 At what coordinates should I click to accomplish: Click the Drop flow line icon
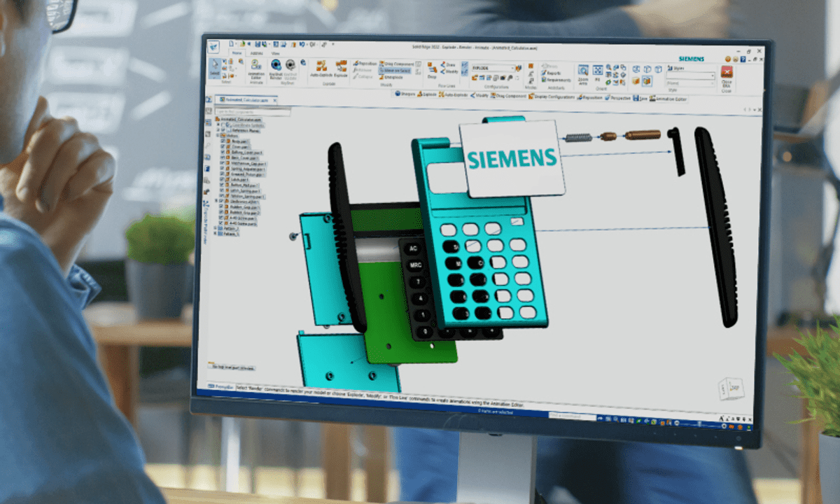tap(432, 69)
